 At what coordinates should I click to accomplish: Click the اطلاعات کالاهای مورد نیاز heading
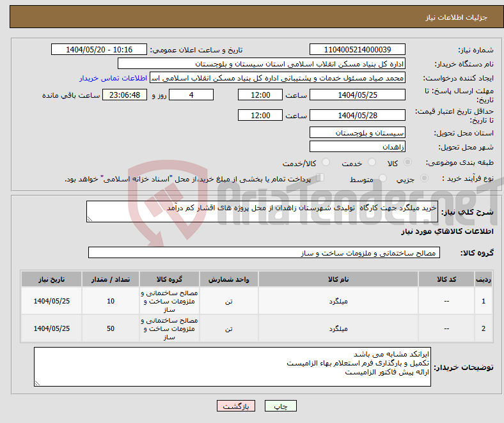[447, 231]
